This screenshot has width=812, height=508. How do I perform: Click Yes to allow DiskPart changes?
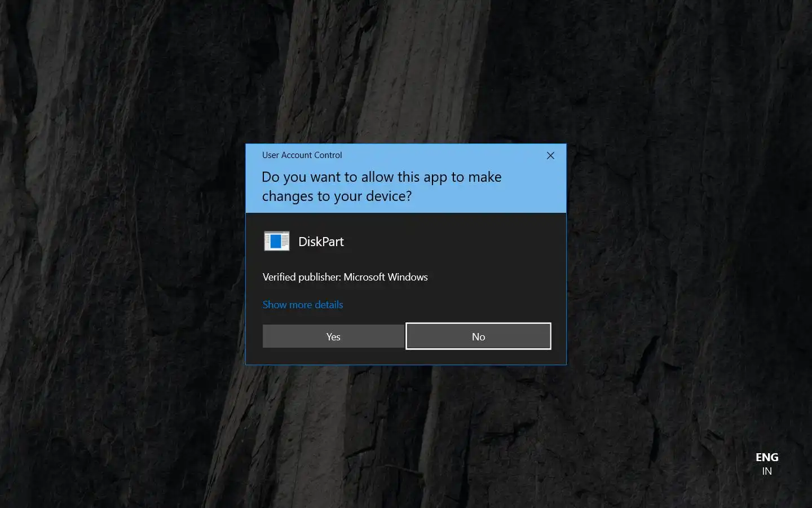coord(333,336)
